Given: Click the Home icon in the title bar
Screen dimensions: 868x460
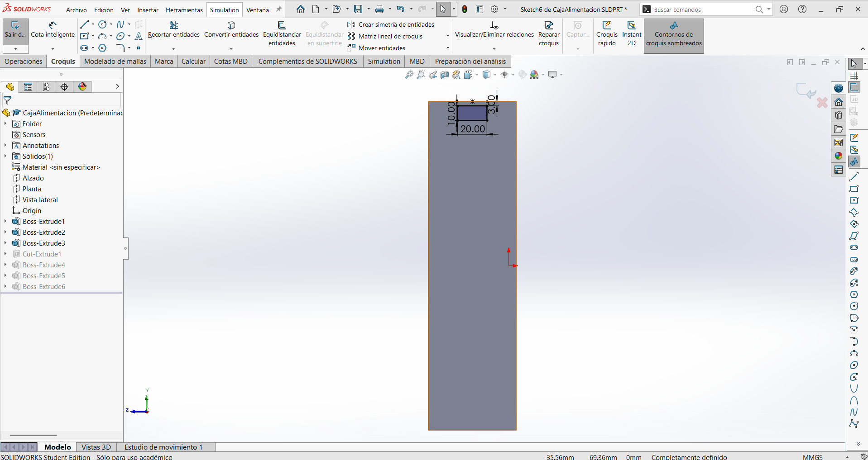Looking at the screenshot, I should coord(301,9).
